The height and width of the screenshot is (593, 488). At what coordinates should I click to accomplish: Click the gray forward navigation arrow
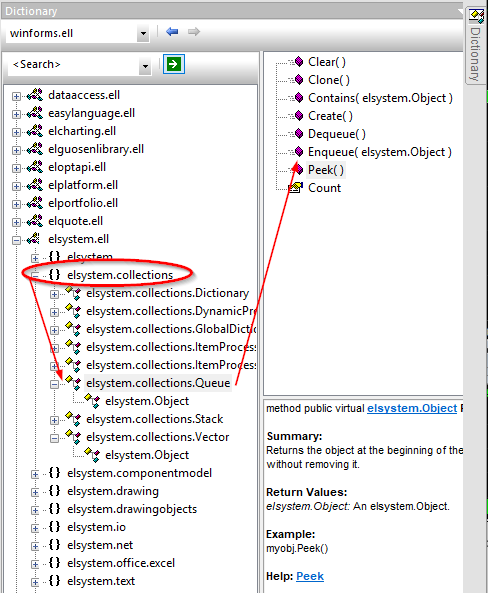[194, 32]
